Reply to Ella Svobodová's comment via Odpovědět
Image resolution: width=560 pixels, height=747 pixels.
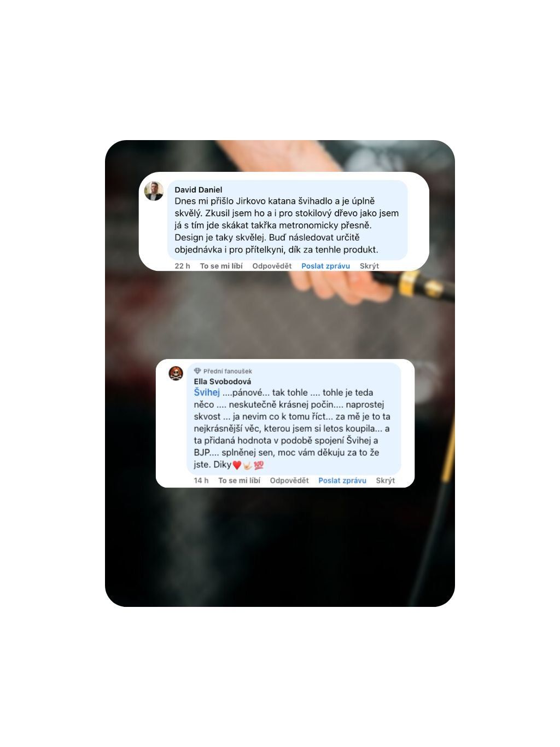(x=289, y=480)
